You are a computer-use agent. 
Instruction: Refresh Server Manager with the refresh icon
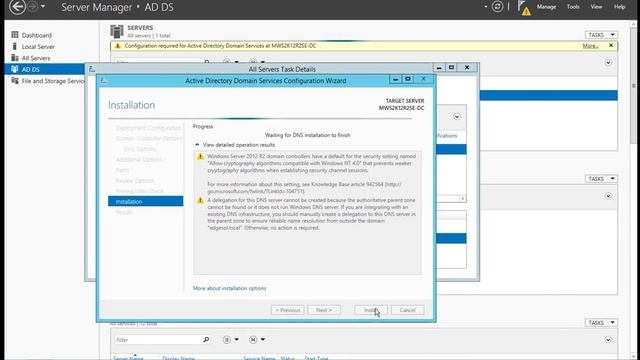pos(497,7)
